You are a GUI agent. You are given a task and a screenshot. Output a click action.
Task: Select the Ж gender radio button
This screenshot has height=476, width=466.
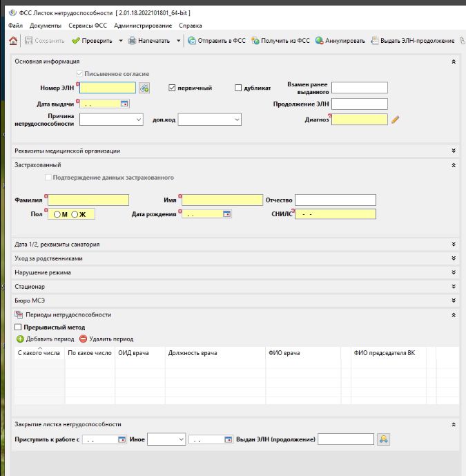tap(75, 214)
